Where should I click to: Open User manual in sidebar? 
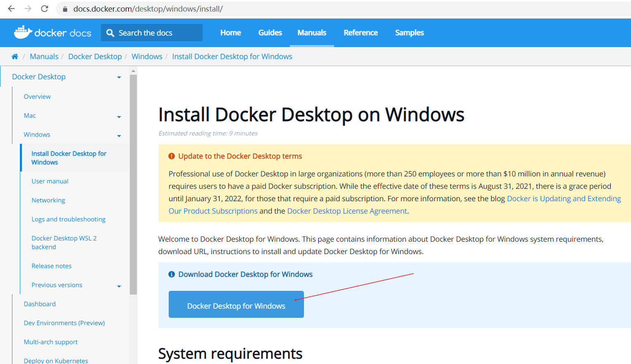click(50, 181)
